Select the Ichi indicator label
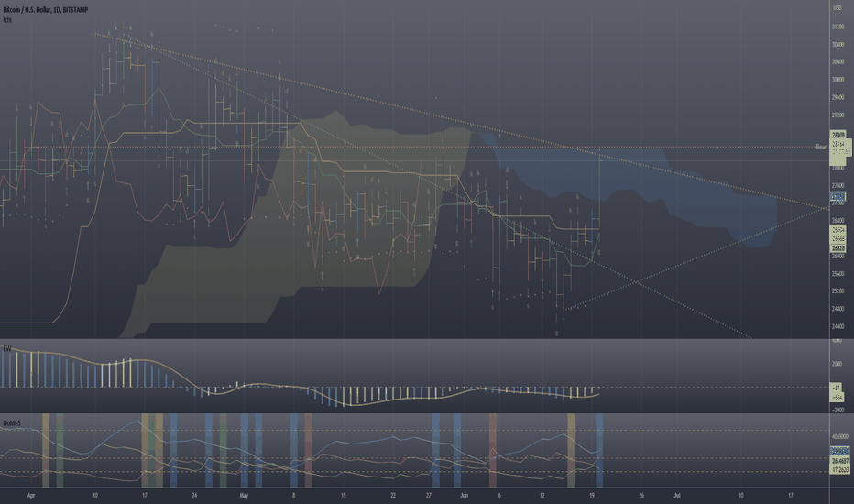Screen dimensions: 854x504 coord(7,19)
